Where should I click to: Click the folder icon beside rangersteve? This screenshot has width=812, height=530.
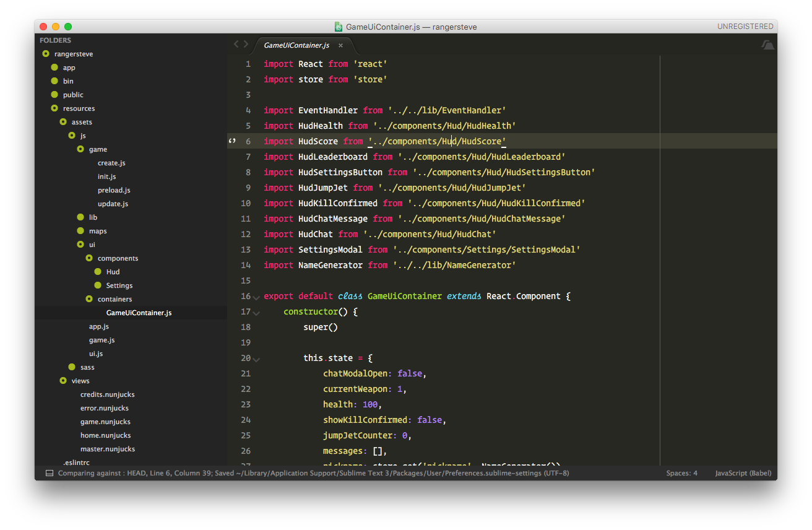click(46, 54)
